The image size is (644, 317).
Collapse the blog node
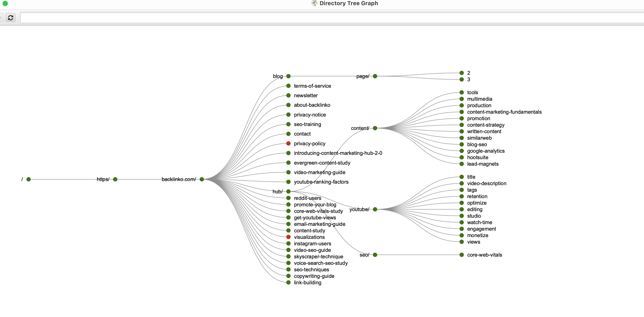click(288, 76)
